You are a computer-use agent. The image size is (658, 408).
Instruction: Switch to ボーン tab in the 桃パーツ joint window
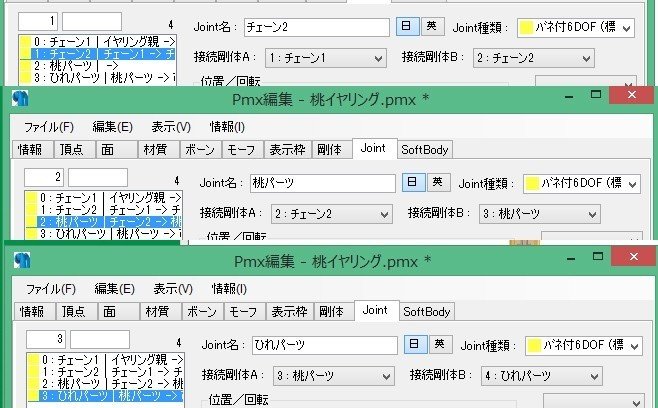[201, 149]
